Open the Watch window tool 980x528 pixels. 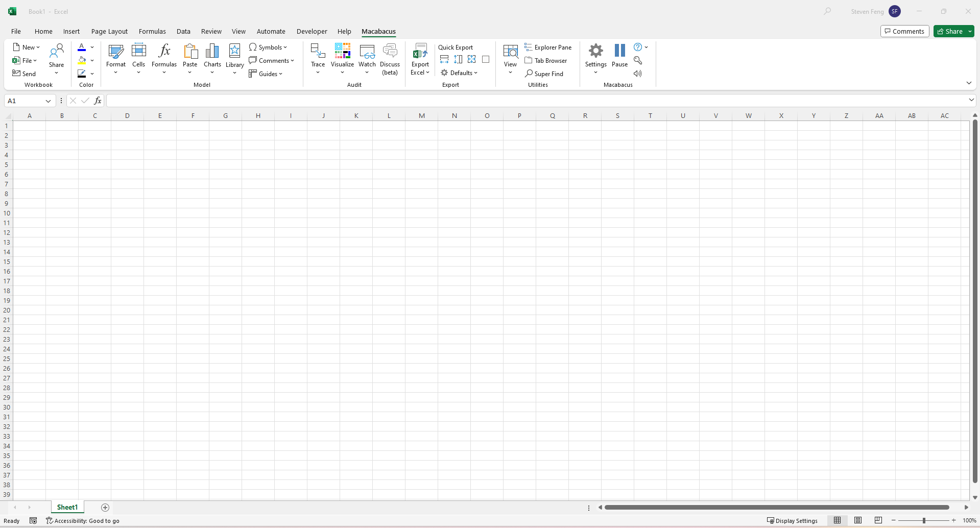pyautogui.click(x=367, y=55)
